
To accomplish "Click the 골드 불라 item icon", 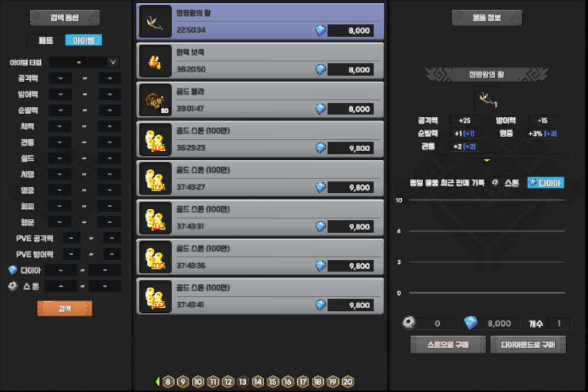I will [x=155, y=100].
